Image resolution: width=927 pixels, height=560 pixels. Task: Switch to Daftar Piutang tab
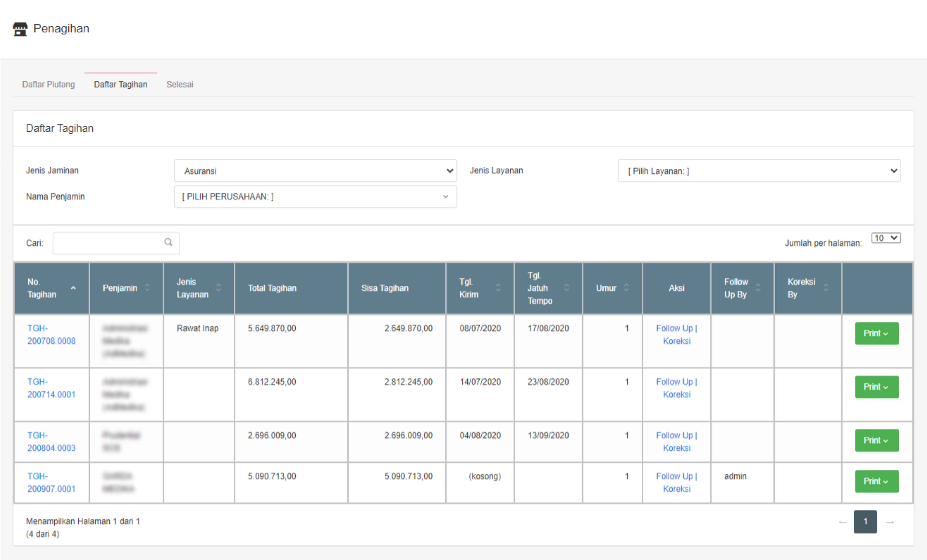tap(49, 84)
